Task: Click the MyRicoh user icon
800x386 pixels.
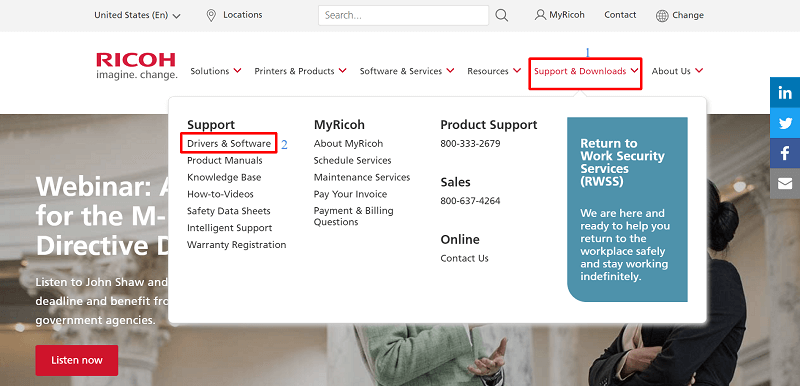Action: pyautogui.click(x=540, y=15)
